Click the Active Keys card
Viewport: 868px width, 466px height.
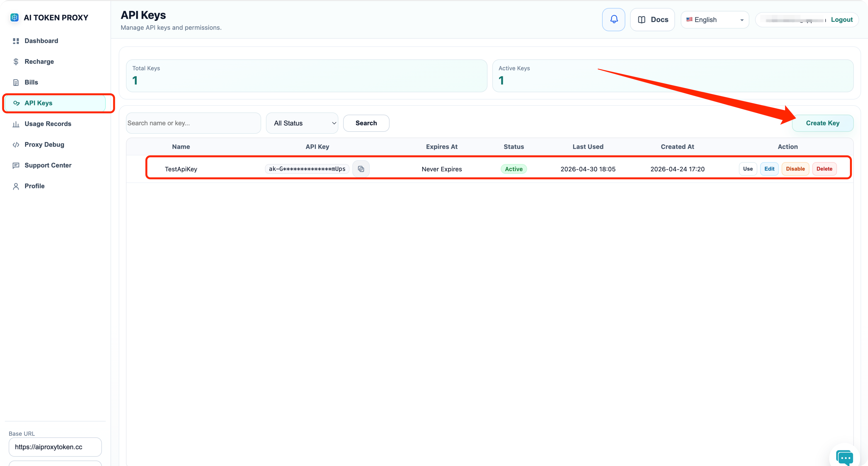click(672, 76)
